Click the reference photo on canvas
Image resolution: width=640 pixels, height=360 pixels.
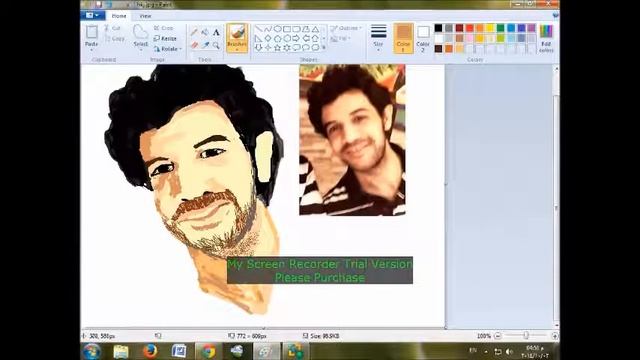(x=352, y=140)
